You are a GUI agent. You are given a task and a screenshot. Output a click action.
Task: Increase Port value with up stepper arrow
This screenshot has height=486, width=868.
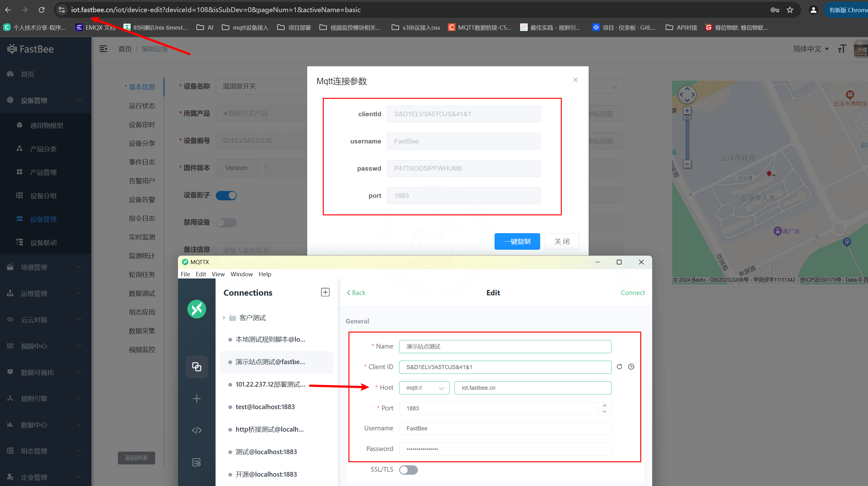coord(605,405)
